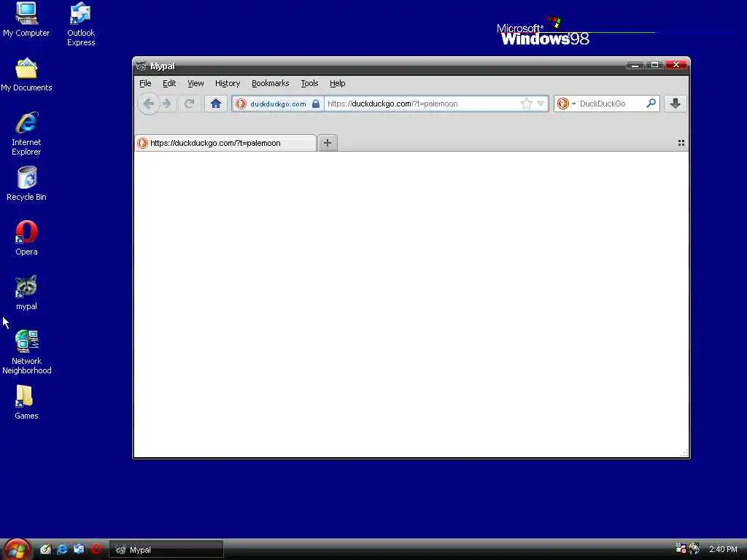
Task: Select the Network Neighborhood desktop icon
Action: tap(26, 352)
